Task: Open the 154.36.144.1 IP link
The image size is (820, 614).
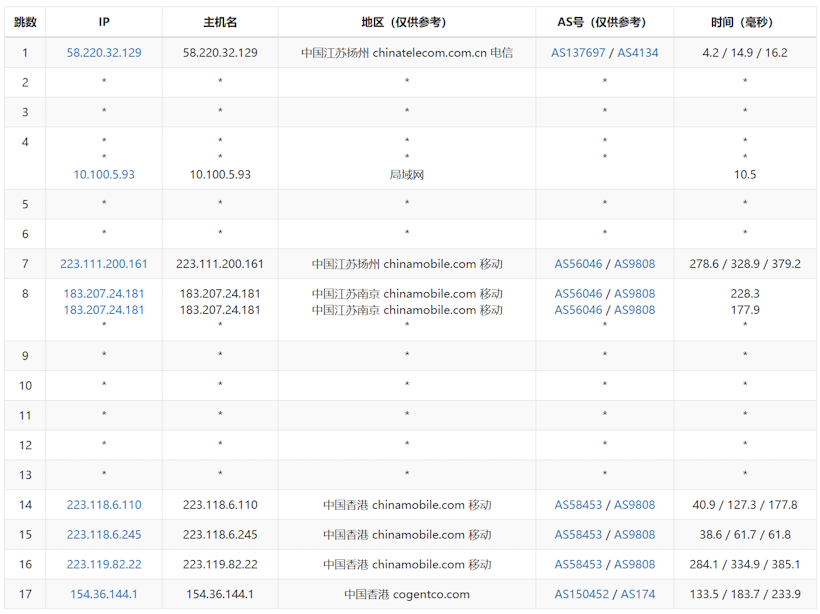Action: pos(104,595)
